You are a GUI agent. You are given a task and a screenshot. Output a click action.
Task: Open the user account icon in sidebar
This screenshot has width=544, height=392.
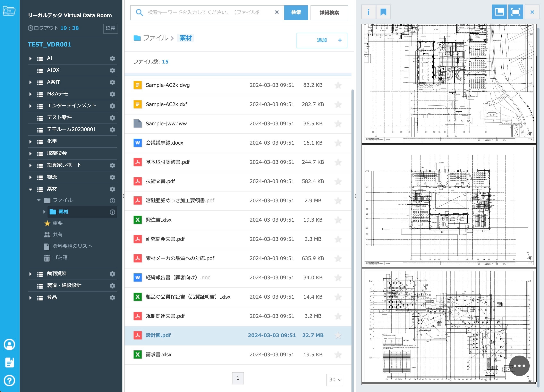[x=9, y=344]
